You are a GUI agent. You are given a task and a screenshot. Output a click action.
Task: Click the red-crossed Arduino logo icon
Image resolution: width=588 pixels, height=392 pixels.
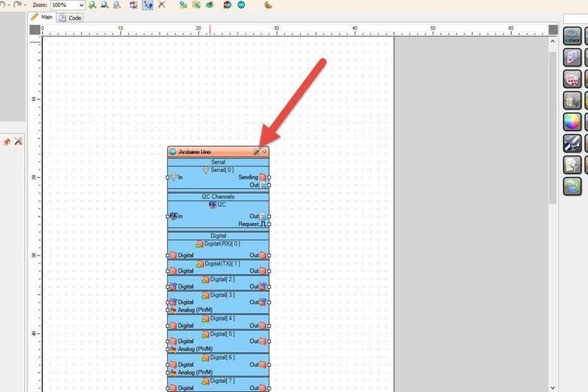pyautogui.click(x=227, y=5)
